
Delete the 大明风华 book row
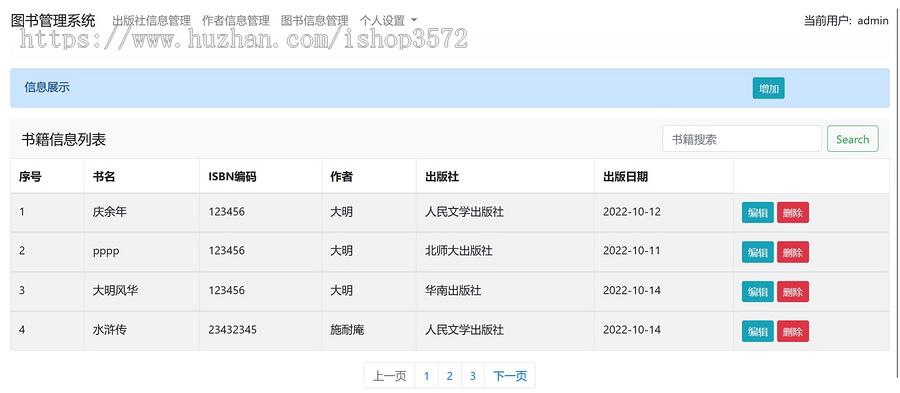(793, 291)
